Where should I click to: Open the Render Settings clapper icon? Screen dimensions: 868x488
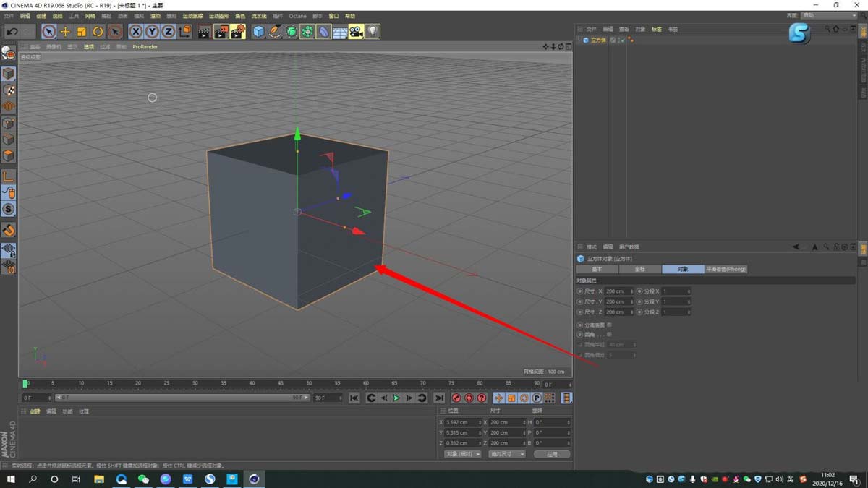[x=238, y=31]
